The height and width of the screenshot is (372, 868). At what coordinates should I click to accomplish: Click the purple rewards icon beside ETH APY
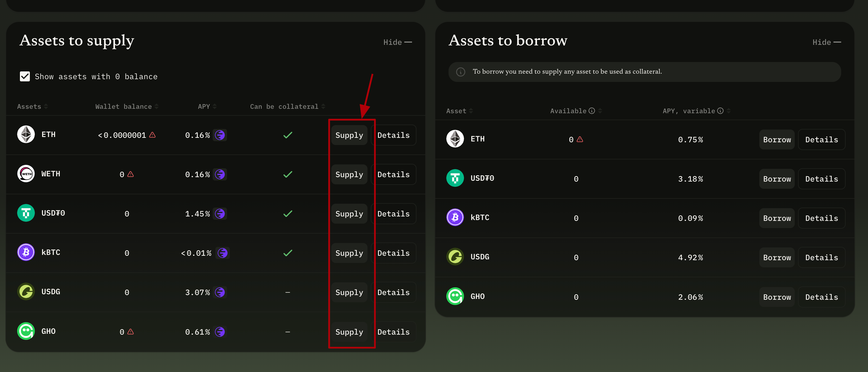point(220,135)
